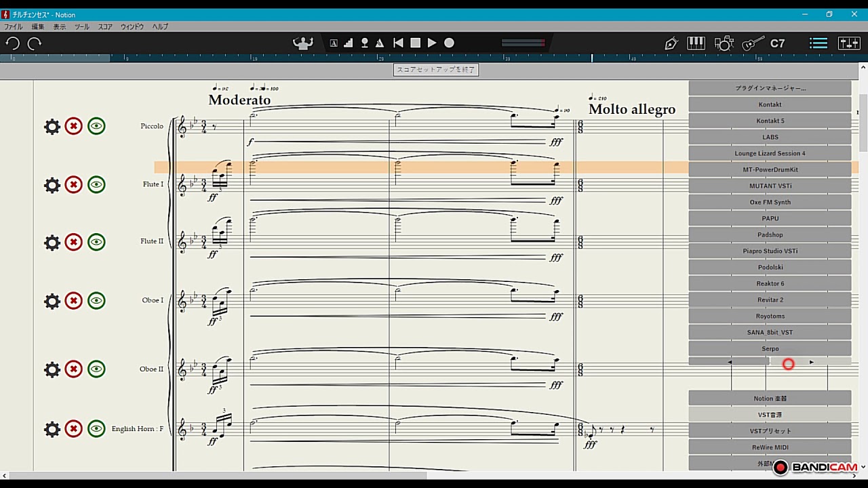This screenshot has height=488, width=868.
Task: Toggle Piccolo staff visibility
Action: pyautogui.click(x=96, y=126)
